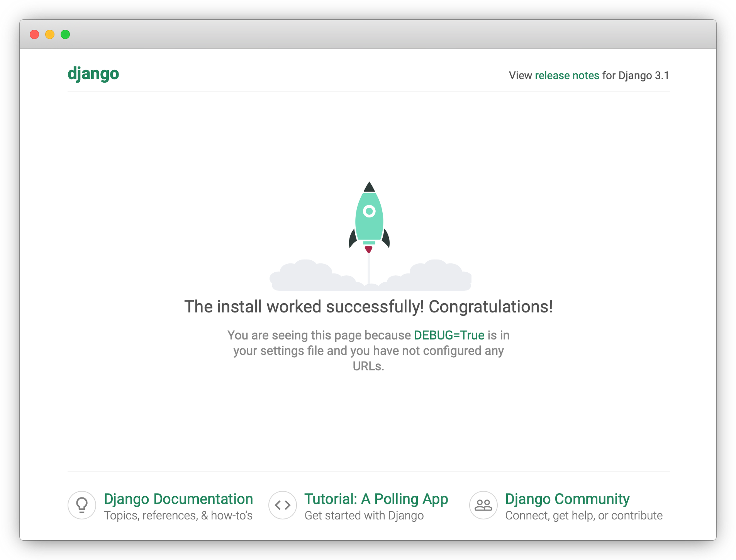Screen dimensions: 736x560
Task: Close the window with red button
Action: point(34,34)
